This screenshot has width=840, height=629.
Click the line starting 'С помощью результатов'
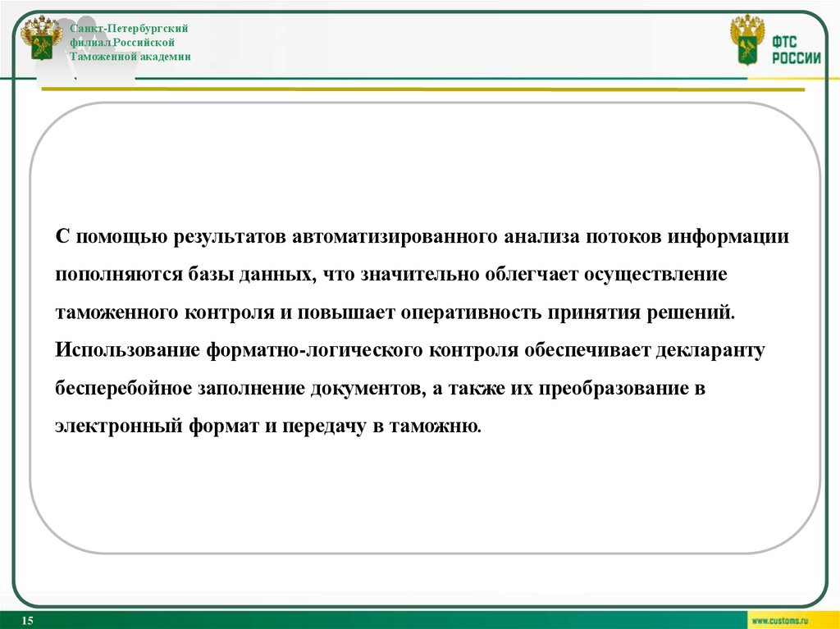pos(422,237)
